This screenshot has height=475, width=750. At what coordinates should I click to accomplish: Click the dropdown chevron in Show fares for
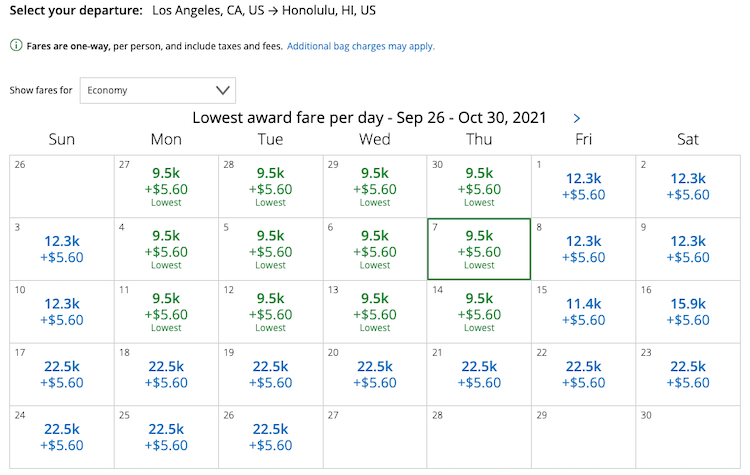pos(222,90)
